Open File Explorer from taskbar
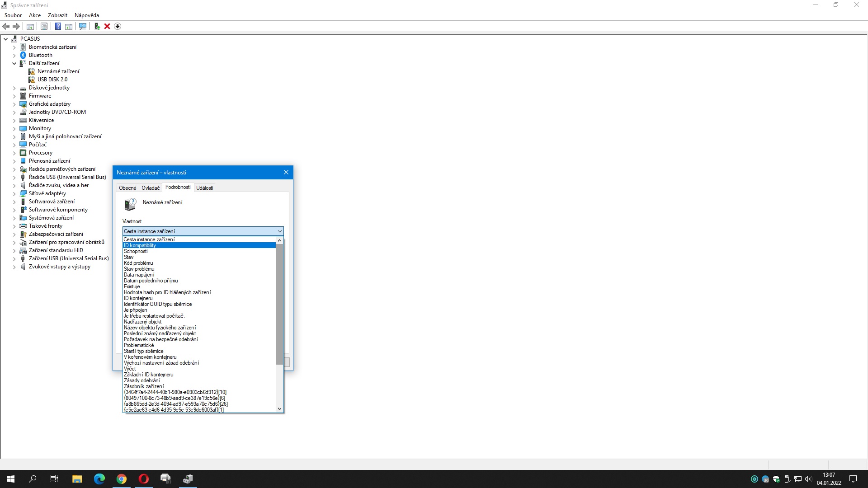The height and width of the screenshot is (488, 868). tap(77, 479)
